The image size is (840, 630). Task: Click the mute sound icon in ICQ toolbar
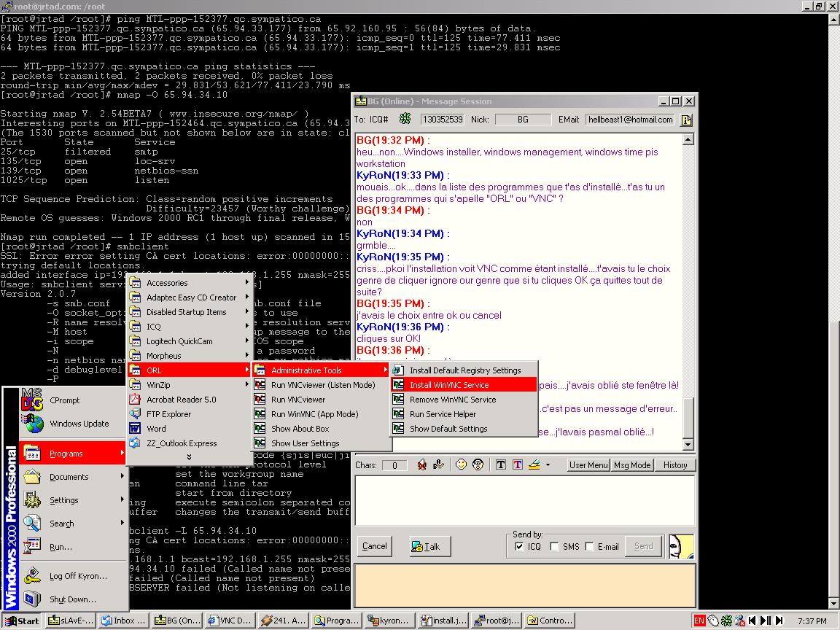pyautogui.click(x=421, y=465)
